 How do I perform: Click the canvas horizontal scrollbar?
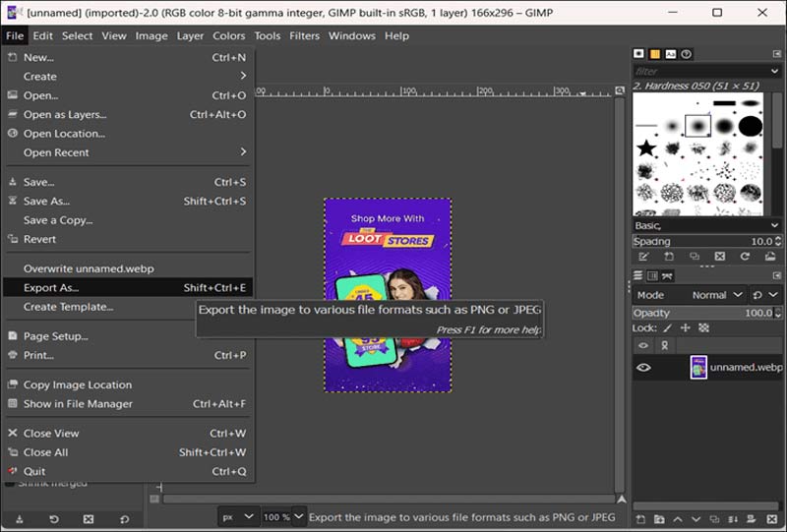[x=389, y=499]
